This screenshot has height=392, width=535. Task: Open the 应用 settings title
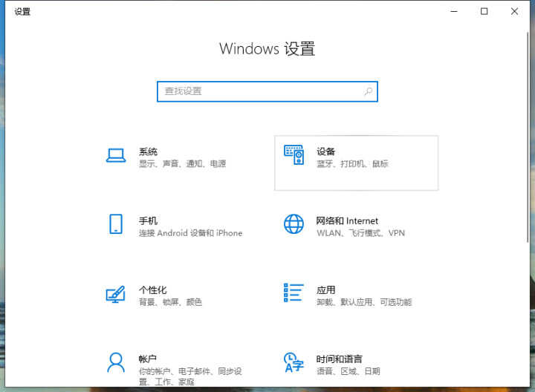325,290
